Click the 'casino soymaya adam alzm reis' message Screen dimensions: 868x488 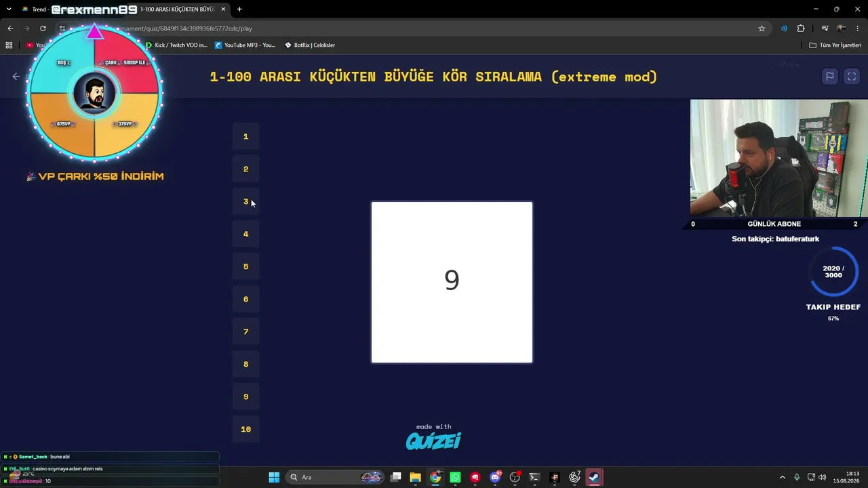111,469
